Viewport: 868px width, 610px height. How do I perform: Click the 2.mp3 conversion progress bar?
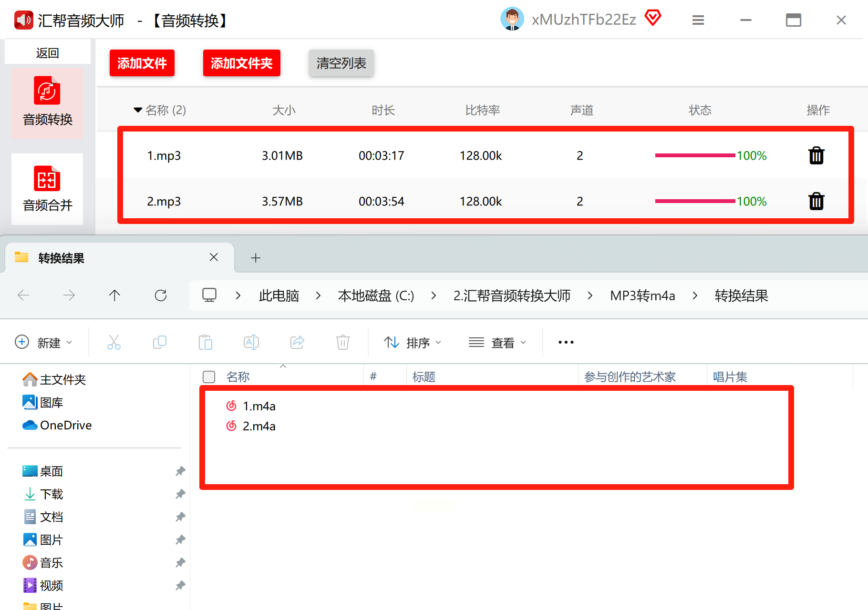pyautogui.click(x=695, y=201)
